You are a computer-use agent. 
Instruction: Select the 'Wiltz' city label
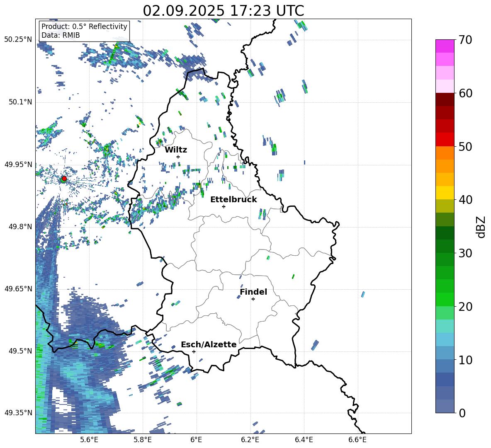(176, 150)
